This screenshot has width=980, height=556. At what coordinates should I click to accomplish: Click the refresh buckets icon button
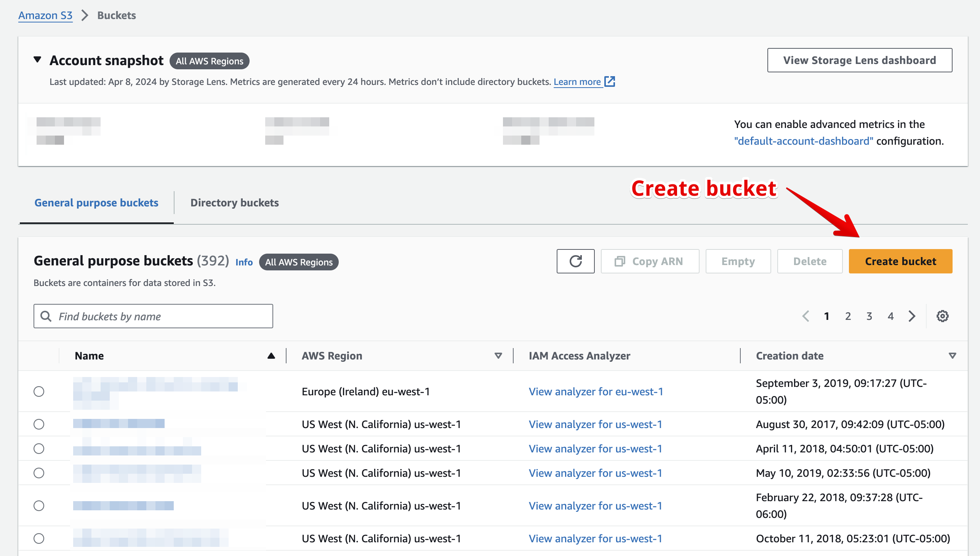click(x=575, y=261)
